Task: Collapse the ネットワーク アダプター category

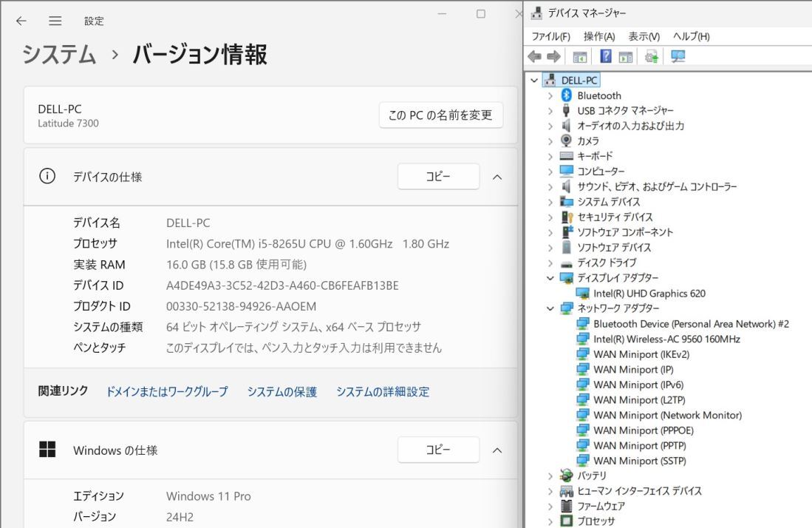Action: point(550,308)
